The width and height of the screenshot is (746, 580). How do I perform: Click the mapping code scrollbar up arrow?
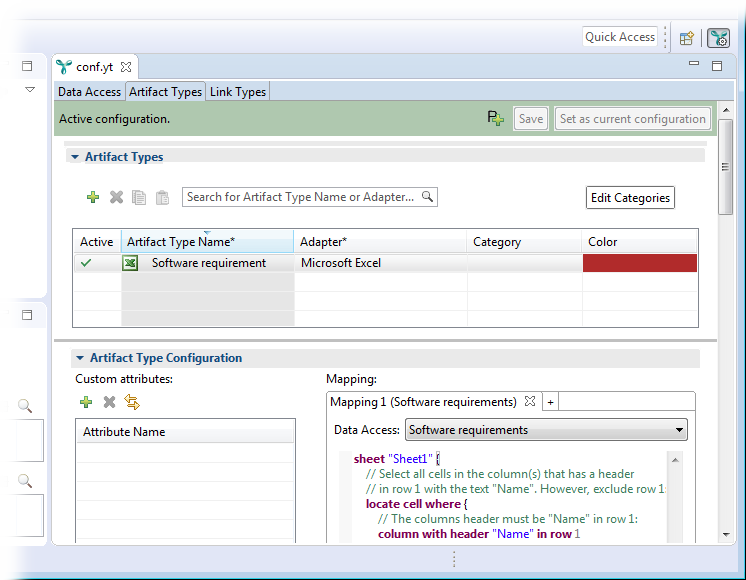tap(675, 460)
